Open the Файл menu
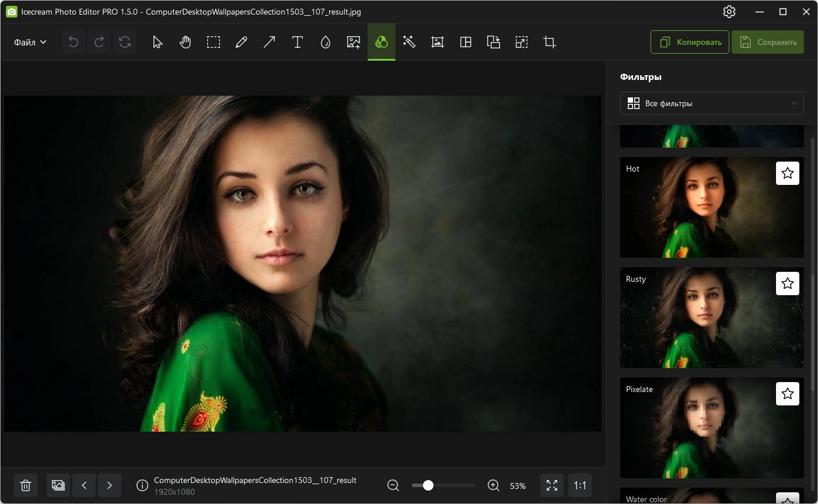 click(30, 42)
